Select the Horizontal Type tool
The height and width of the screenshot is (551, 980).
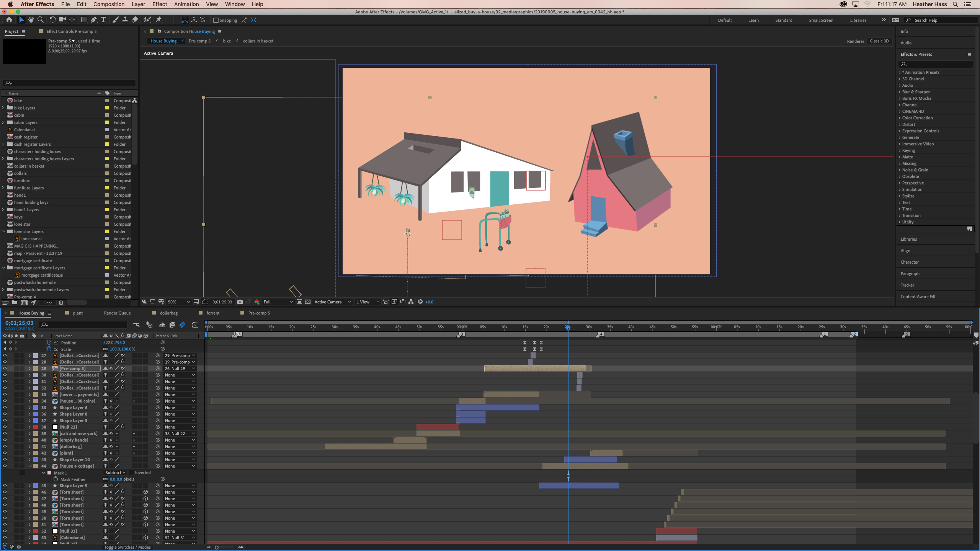(x=103, y=20)
